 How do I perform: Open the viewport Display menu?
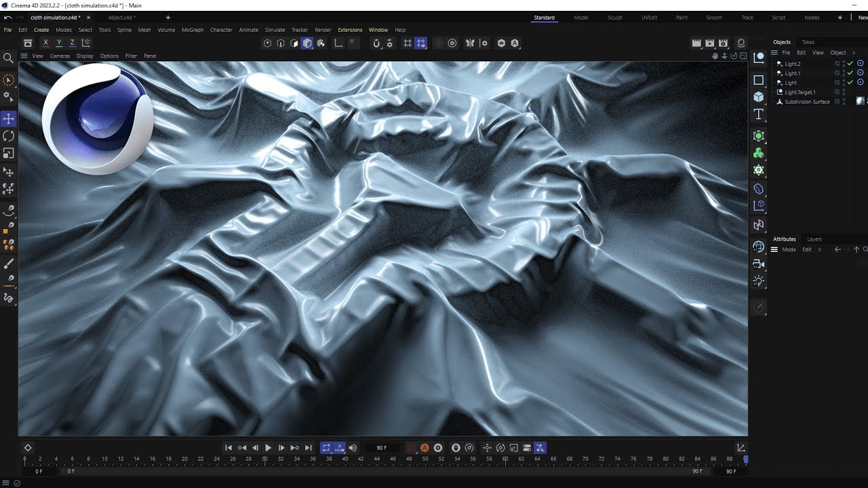[x=85, y=56]
